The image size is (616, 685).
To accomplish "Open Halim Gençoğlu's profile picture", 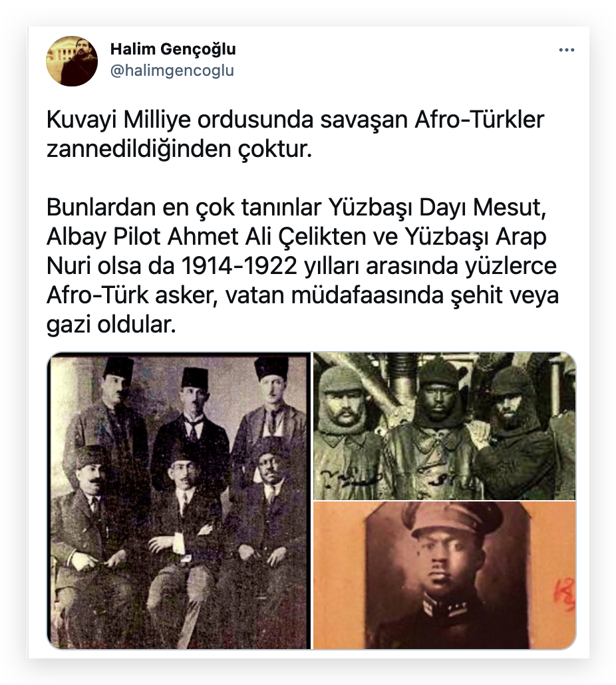I will 72,61.
